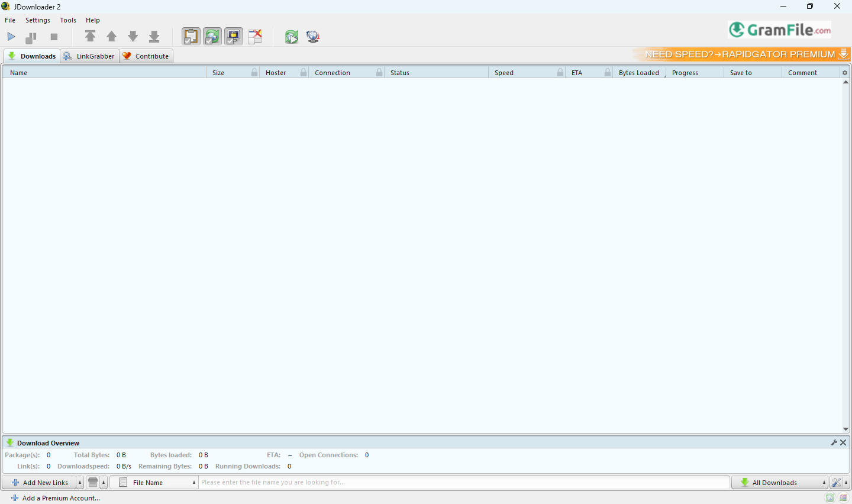The width and height of the screenshot is (852, 504).
Task: Move selection to top of list
Action: click(90, 37)
